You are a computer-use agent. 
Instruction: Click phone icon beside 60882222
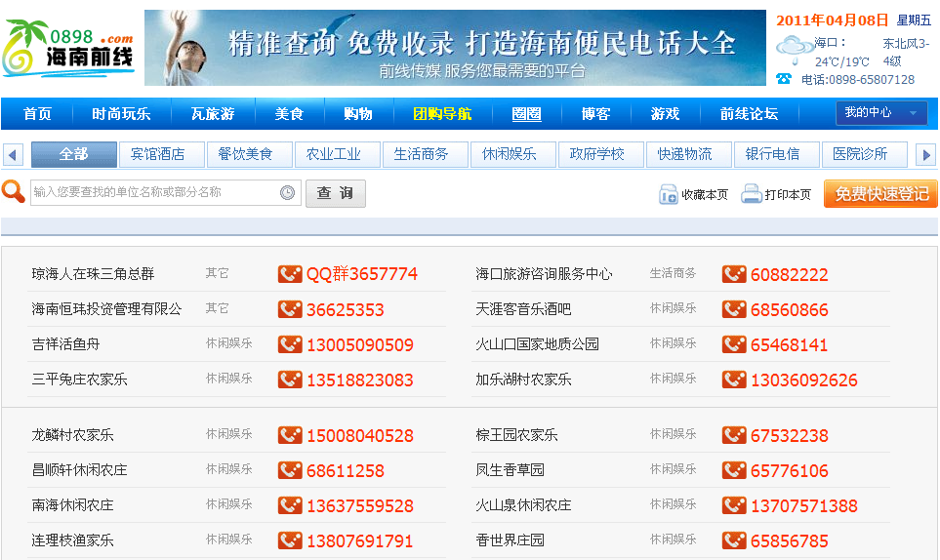734,274
